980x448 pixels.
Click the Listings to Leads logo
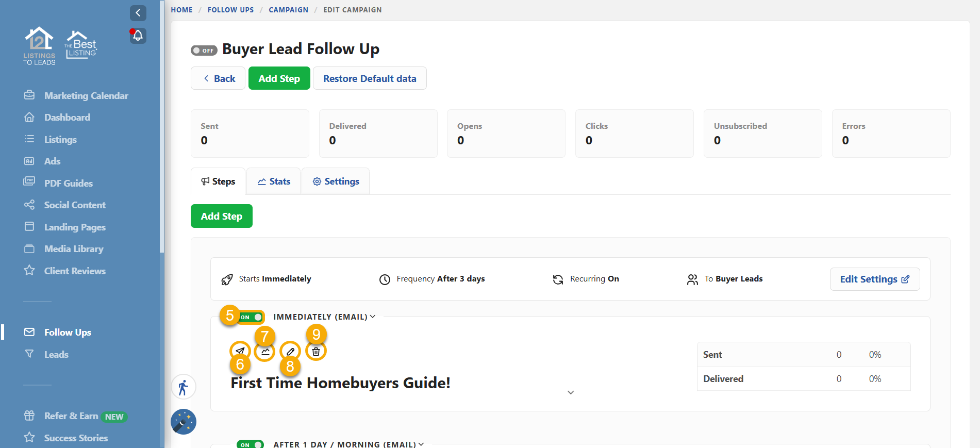[39, 46]
